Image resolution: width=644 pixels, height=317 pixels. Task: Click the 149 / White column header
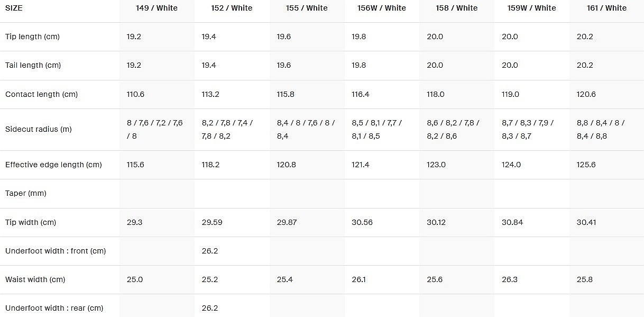pos(157,8)
